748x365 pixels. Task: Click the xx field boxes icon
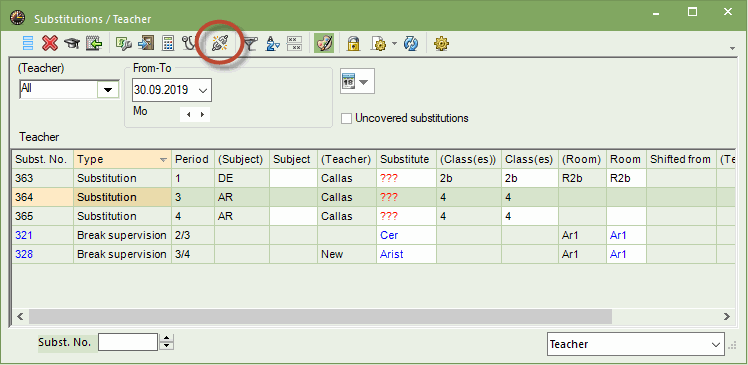pyautogui.click(x=294, y=43)
